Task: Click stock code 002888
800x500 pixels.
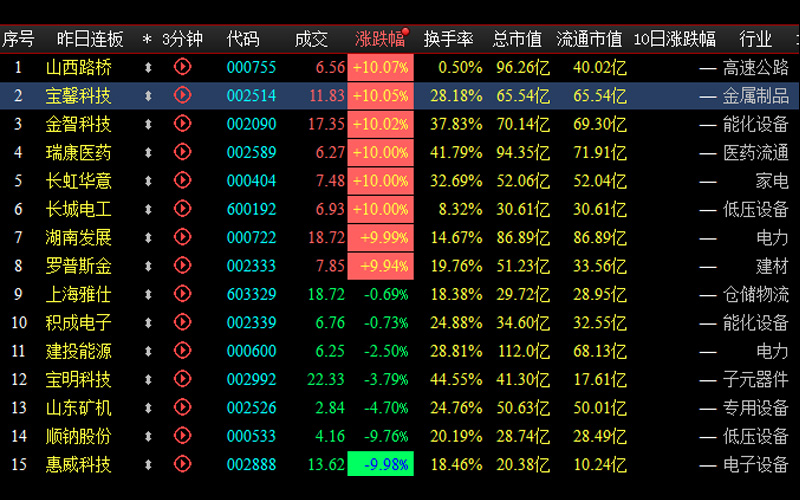Action: pos(251,465)
